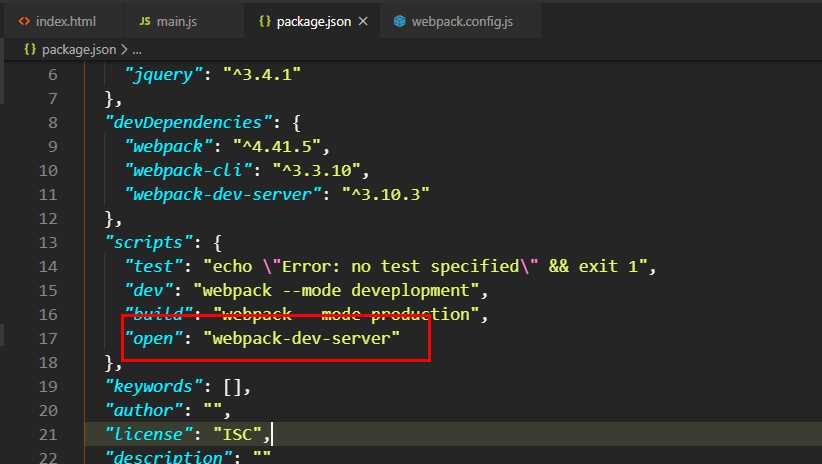Viewport: 822px width, 464px height.
Task: Click the JSON braces icon on package.json tab
Action: click(x=265, y=21)
